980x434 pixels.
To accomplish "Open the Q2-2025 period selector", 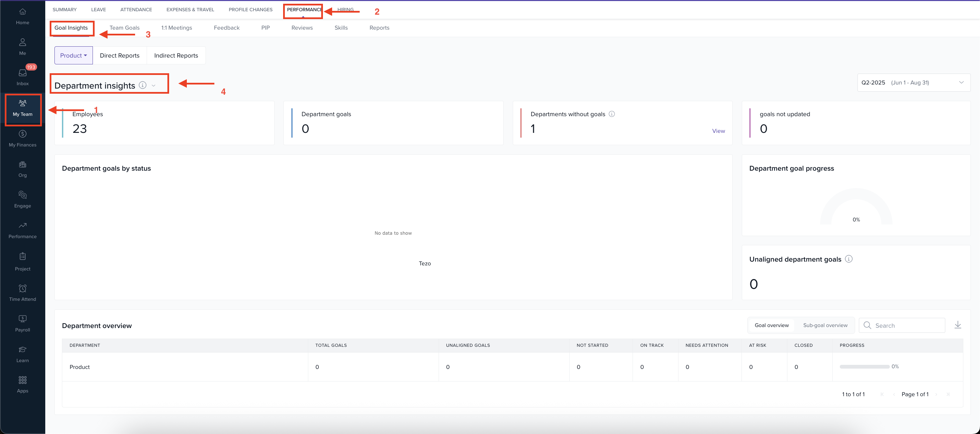I will pos(913,82).
